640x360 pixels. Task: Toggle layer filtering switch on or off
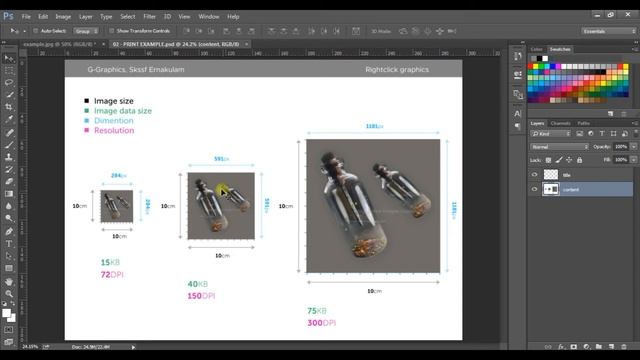(636, 133)
